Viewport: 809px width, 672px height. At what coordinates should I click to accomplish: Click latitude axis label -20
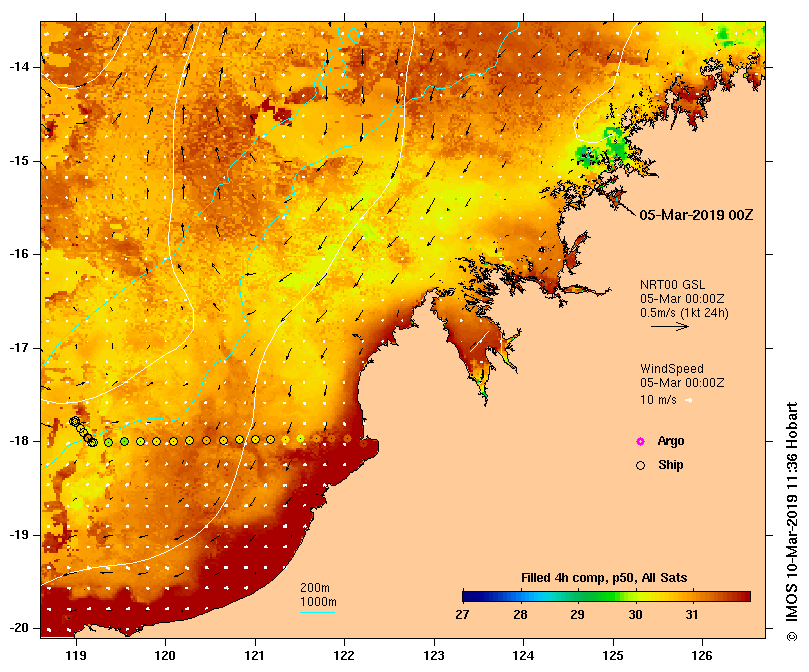tap(19, 629)
